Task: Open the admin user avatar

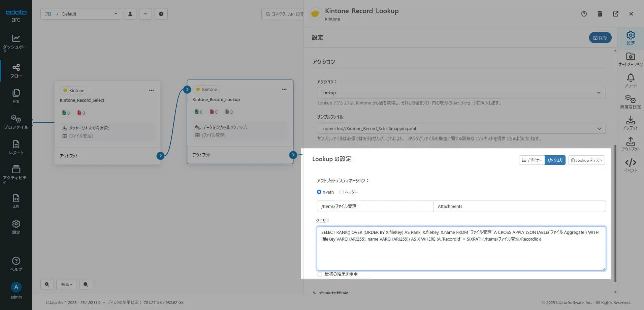Action: [16, 287]
